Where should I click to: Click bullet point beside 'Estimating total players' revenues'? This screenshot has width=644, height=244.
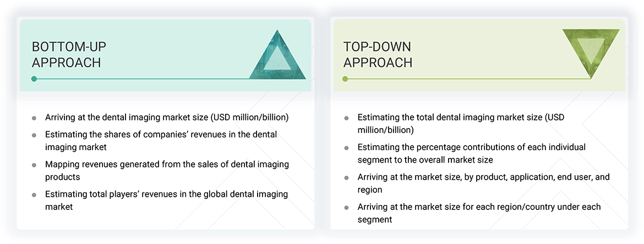pos(34,195)
